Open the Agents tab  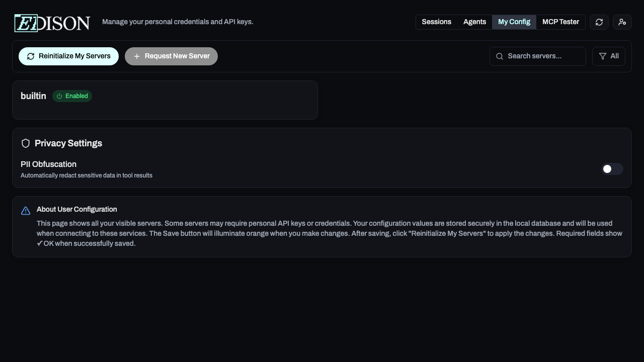474,22
